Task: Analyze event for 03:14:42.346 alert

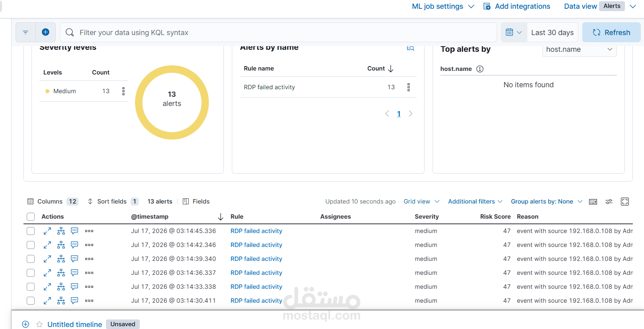Action: 61,245
